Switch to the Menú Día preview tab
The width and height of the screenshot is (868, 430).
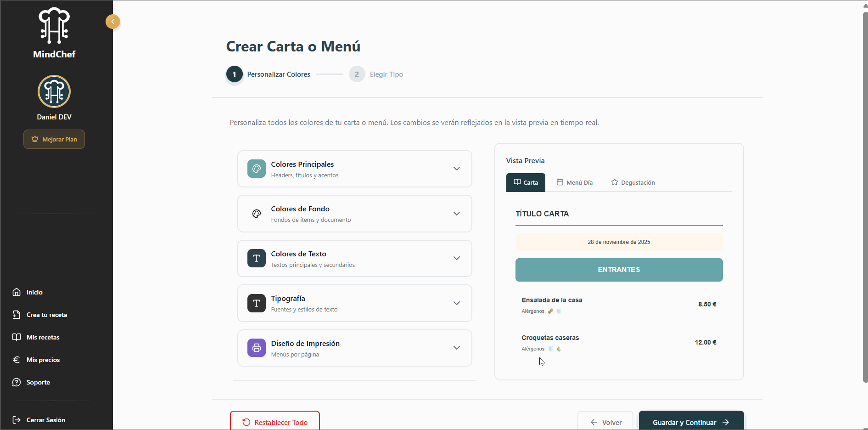click(575, 182)
